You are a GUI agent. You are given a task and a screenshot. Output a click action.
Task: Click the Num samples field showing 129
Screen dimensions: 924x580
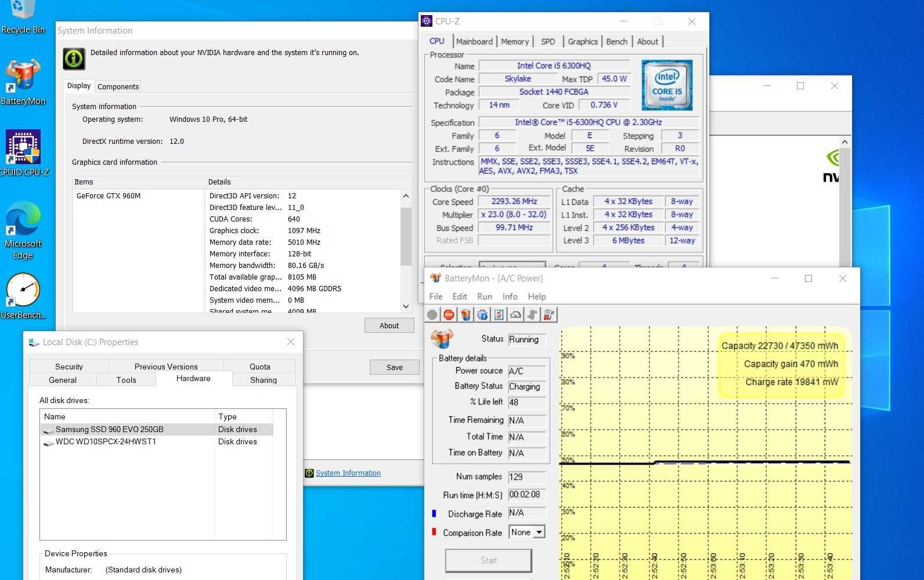(527, 477)
